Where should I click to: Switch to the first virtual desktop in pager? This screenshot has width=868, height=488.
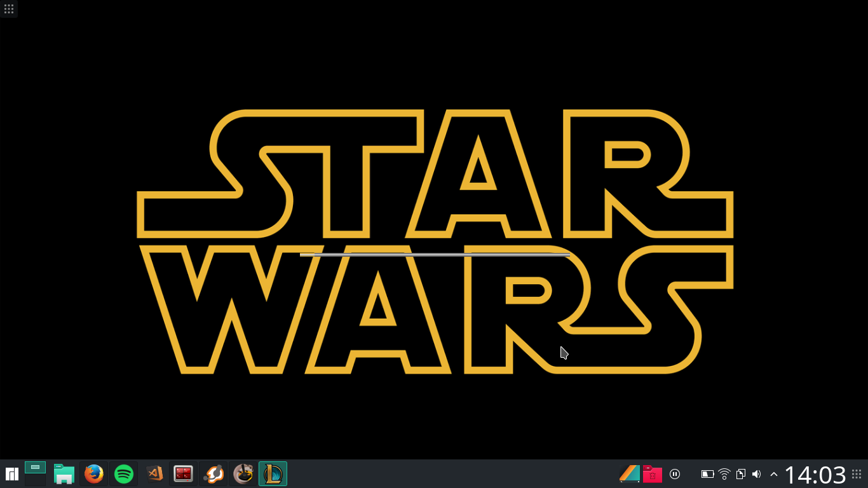[x=35, y=468]
